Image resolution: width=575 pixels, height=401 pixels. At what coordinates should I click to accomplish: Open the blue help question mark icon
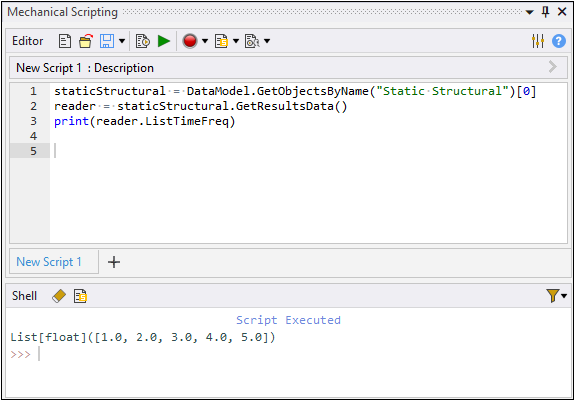(x=558, y=41)
